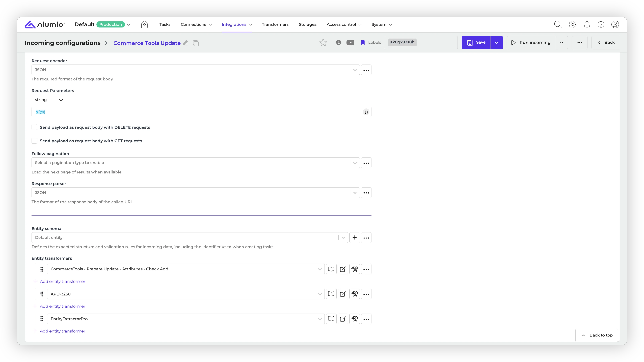Save the configuration
644x362 pixels.
pos(476,42)
